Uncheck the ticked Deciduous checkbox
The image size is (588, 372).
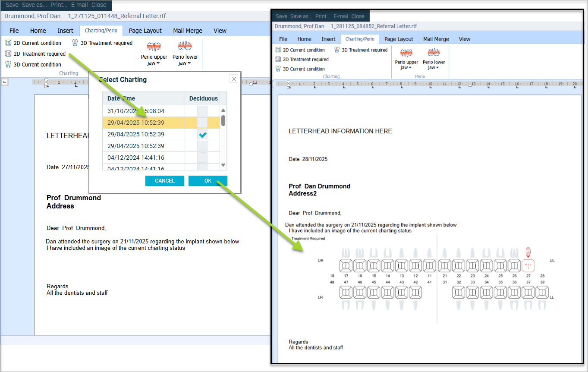coord(202,135)
